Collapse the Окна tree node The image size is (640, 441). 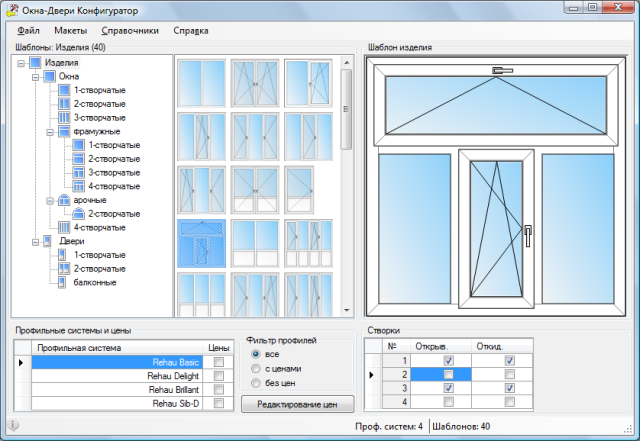coord(36,76)
